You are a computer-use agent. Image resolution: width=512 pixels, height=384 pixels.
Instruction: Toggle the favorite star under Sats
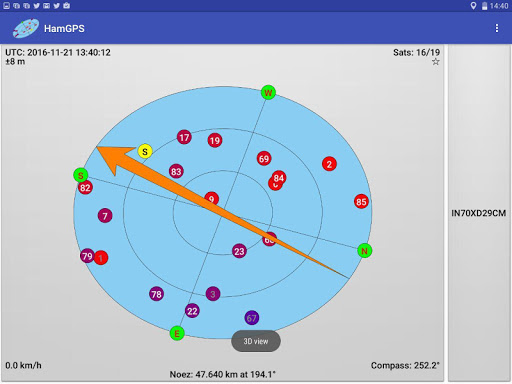436,62
